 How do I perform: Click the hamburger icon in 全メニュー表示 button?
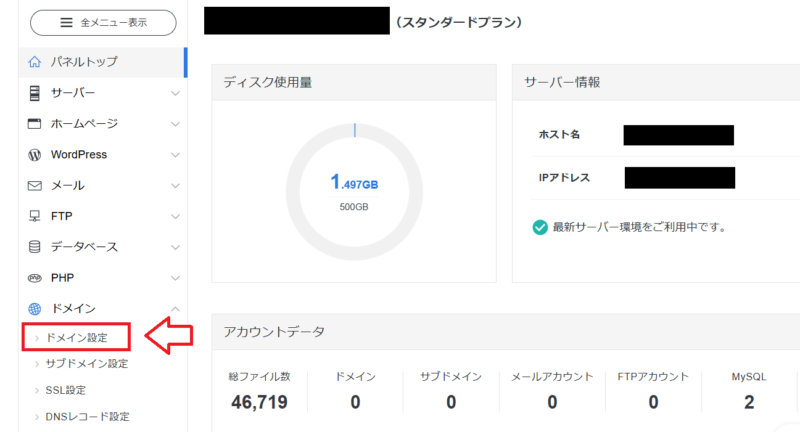pos(66,22)
